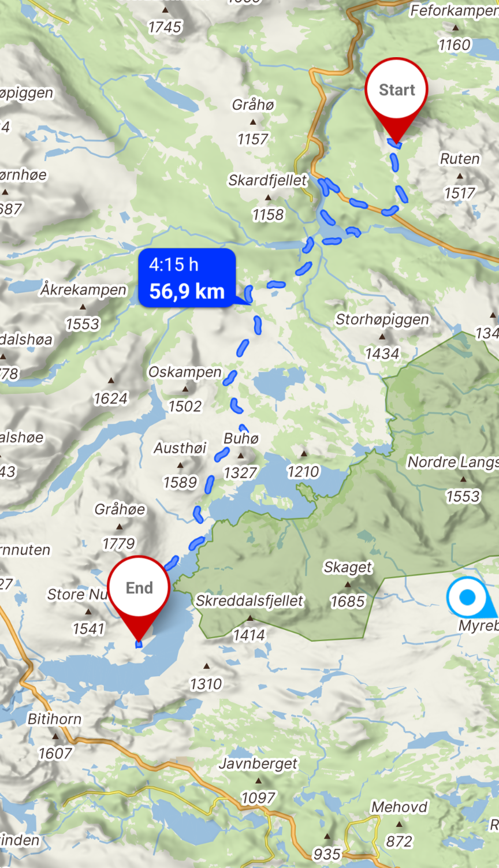Open the 4:15 h 56,9 km route bubble

(x=187, y=278)
